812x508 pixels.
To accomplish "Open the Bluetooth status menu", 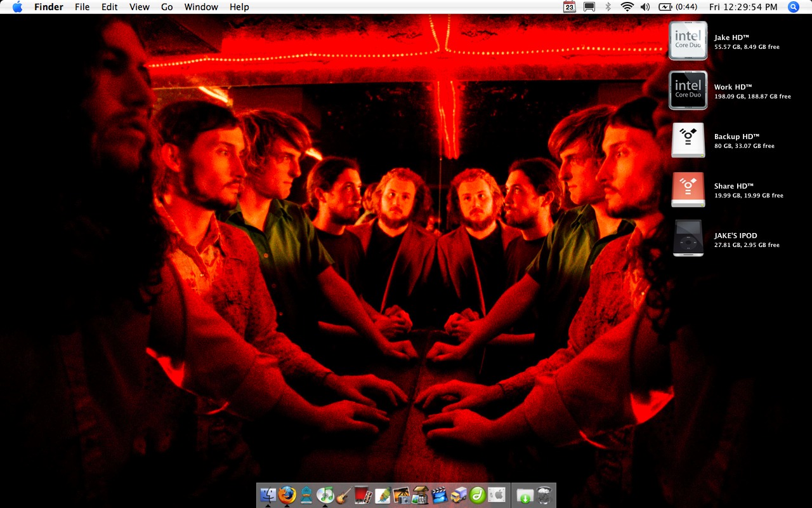I will (x=608, y=7).
